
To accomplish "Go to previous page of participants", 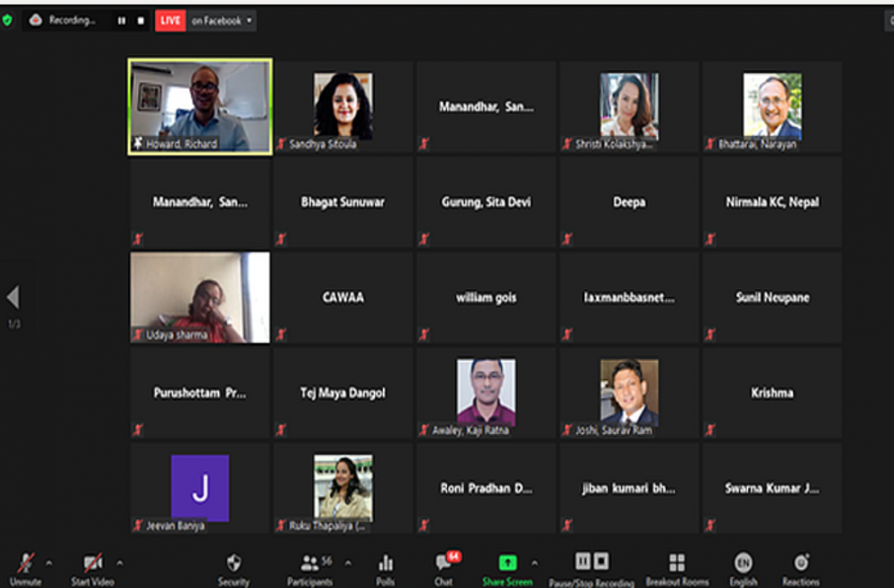I will 13,298.
